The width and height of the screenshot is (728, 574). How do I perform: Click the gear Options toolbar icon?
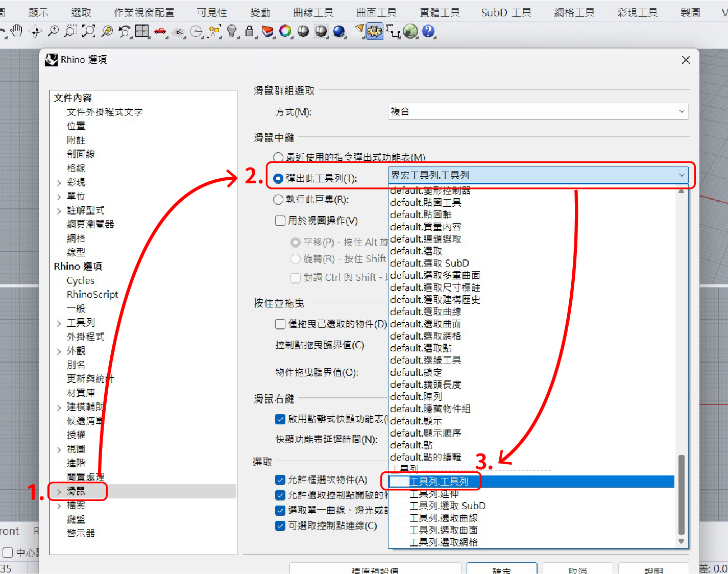(x=374, y=32)
